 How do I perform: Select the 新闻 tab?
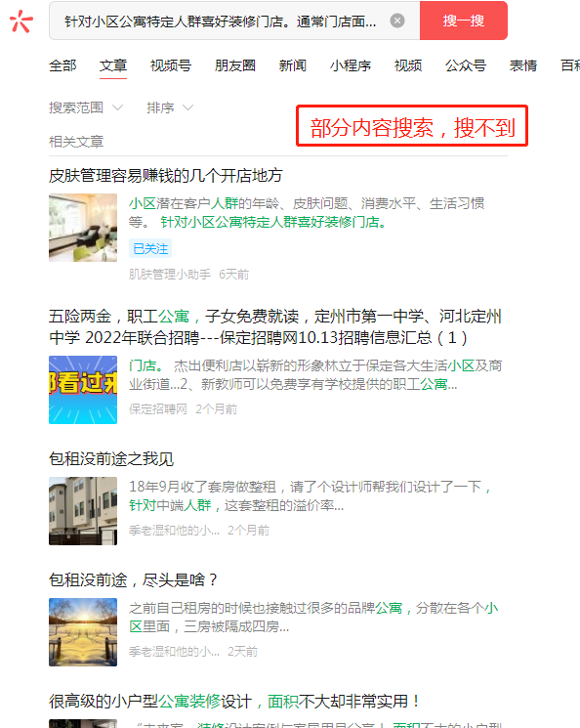[x=292, y=65]
